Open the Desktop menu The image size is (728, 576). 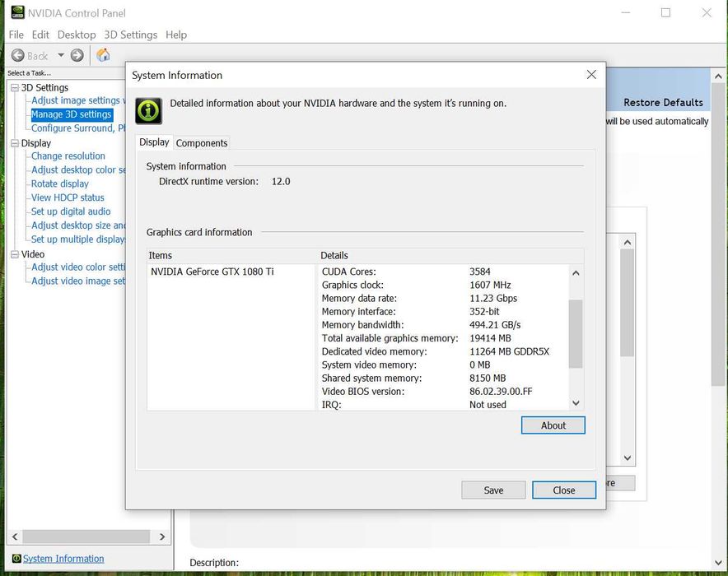pyautogui.click(x=77, y=35)
